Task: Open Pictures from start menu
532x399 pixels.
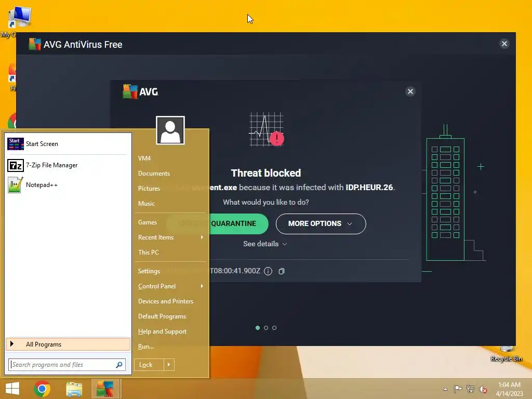Action: 149,188
